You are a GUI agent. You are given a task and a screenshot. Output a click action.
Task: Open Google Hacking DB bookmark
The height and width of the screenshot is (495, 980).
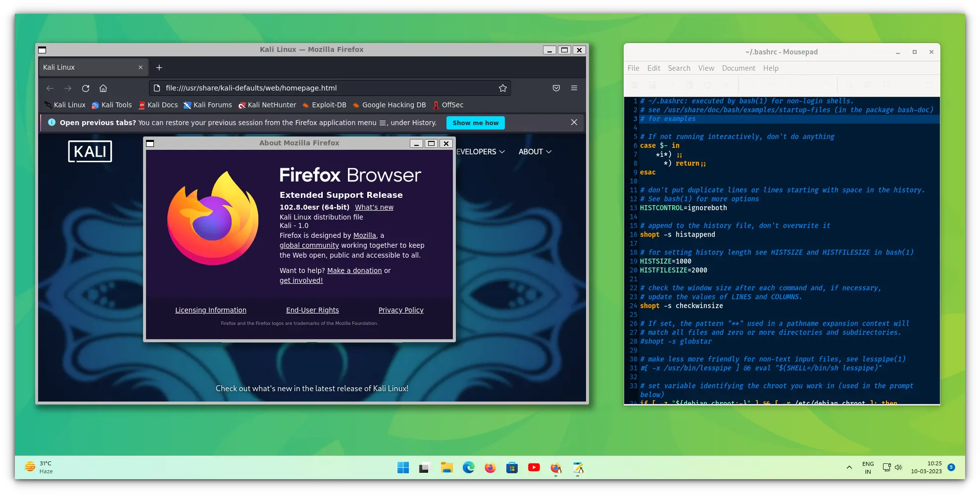pyautogui.click(x=389, y=105)
